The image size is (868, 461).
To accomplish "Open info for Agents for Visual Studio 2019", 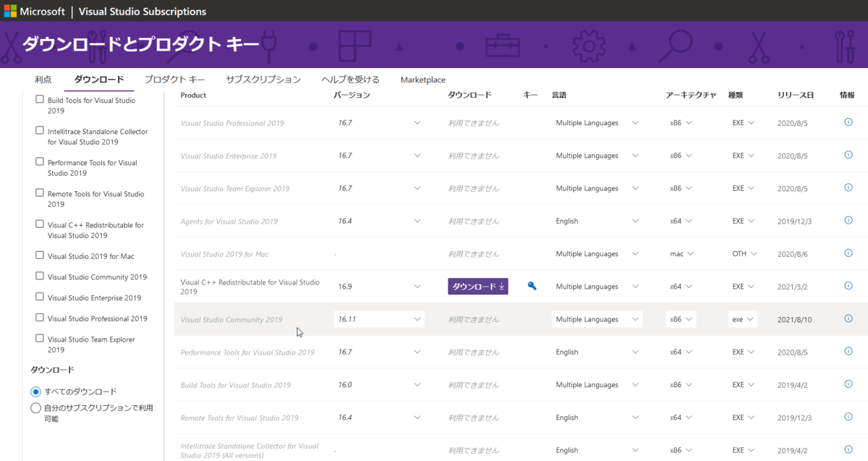I will point(848,220).
